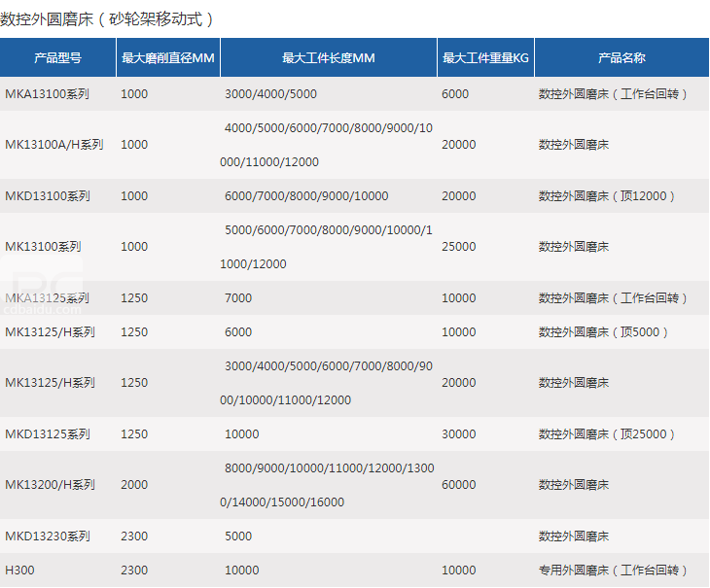Click the H300 model cell

pos(20,571)
